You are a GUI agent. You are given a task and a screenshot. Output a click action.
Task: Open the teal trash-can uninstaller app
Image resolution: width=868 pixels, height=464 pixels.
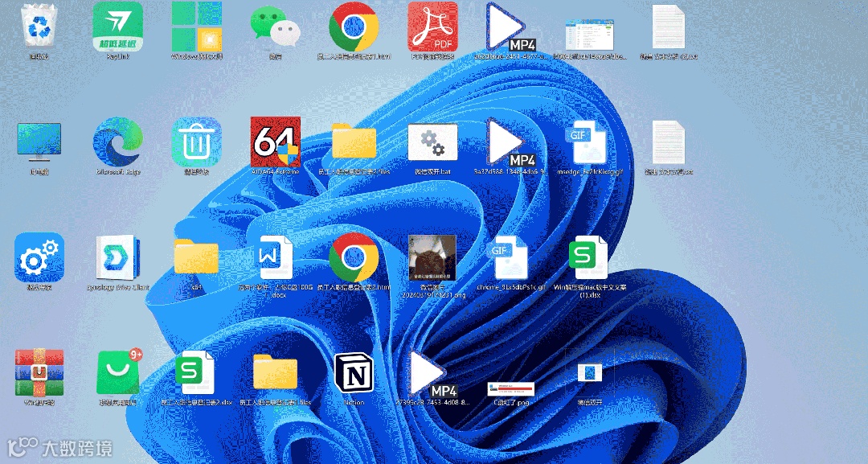click(197, 142)
